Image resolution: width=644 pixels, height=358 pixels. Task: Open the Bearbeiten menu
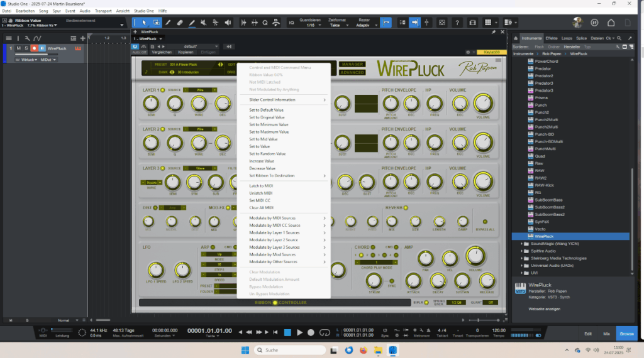(x=25, y=11)
